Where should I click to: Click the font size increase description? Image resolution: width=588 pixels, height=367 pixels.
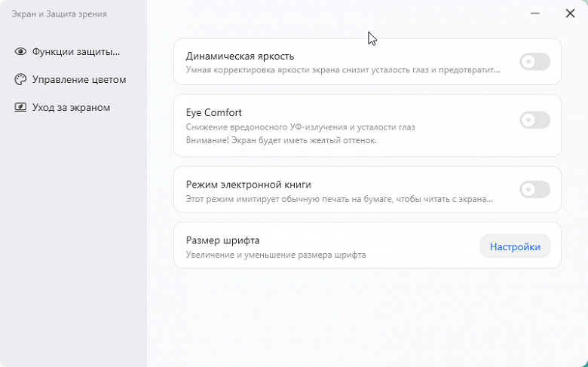pyautogui.click(x=275, y=255)
